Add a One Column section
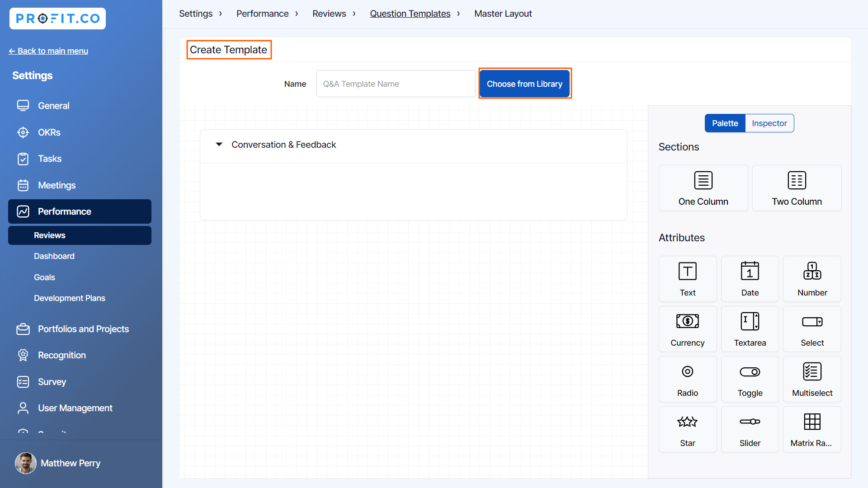 tap(703, 188)
